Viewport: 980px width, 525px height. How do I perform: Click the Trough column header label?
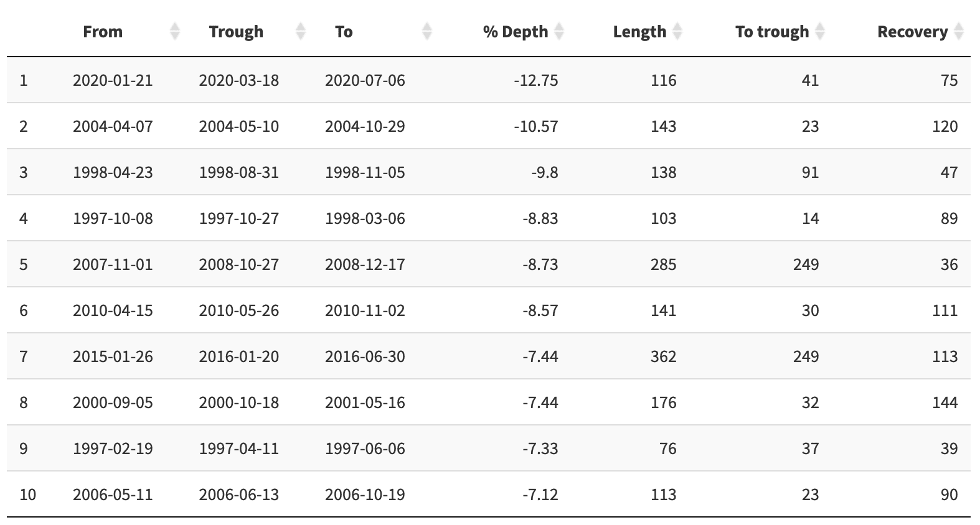(236, 32)
